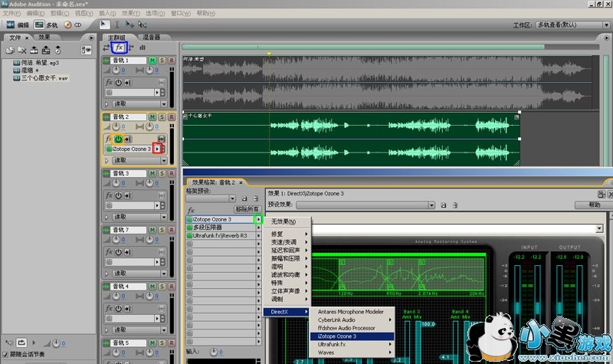
Task: Click the Help button in the effect window
Action: pos(594,205)
